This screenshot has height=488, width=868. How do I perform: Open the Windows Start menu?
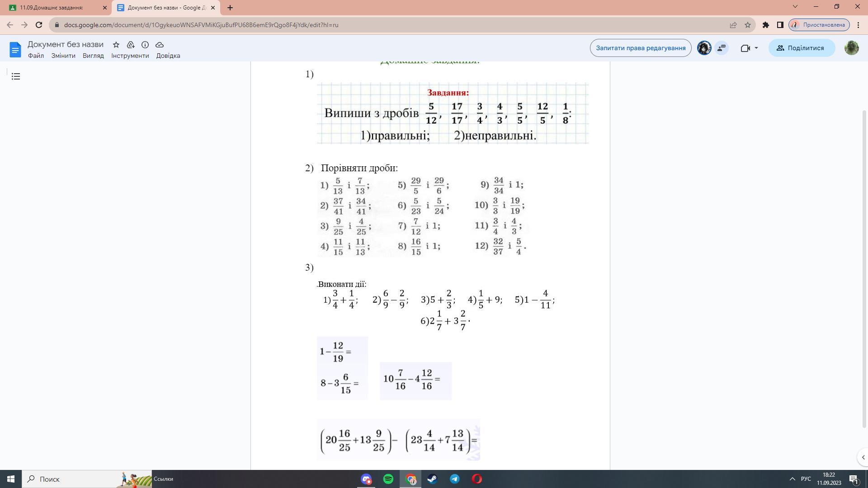(11, 479)
